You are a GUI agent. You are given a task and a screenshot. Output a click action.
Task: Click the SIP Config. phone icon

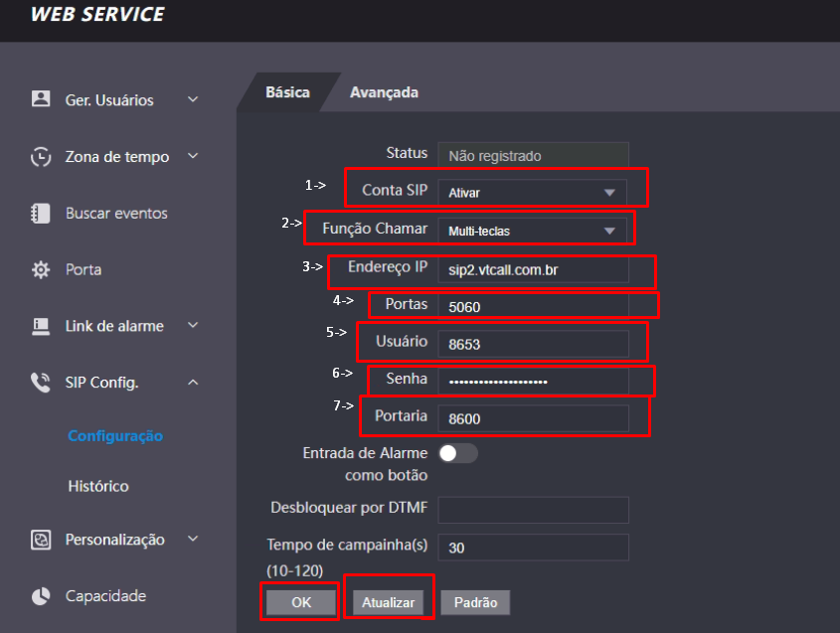tap(41, 383)
